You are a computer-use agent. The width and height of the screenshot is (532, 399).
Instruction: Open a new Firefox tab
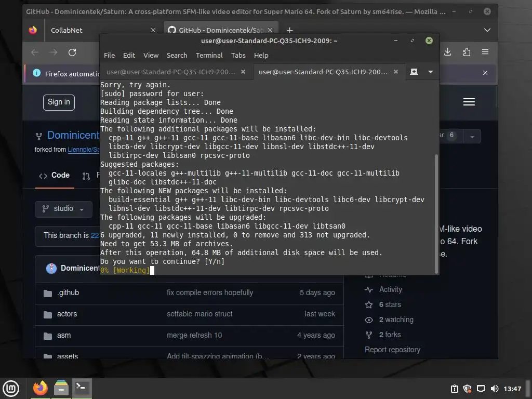click(x=289, y=30)
